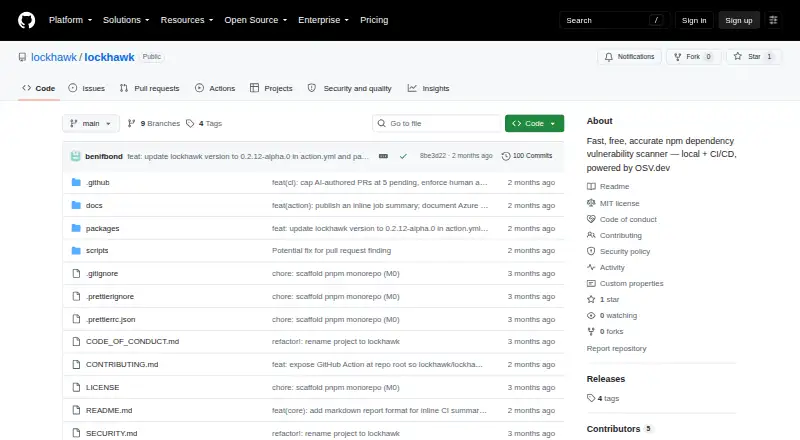Click the Go to file input
Image resolution: width=800 pixels, height=440 pixels.
click(437, 124)
